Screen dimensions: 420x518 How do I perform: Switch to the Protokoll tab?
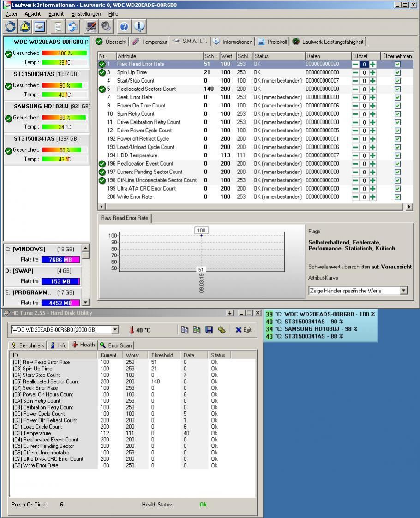point(273,42)
